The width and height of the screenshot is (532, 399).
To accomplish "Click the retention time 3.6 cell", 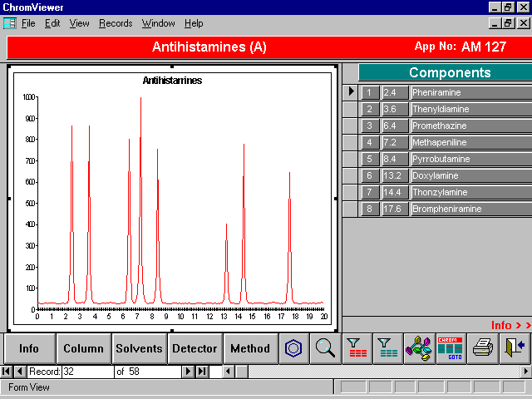I will 396,109.
